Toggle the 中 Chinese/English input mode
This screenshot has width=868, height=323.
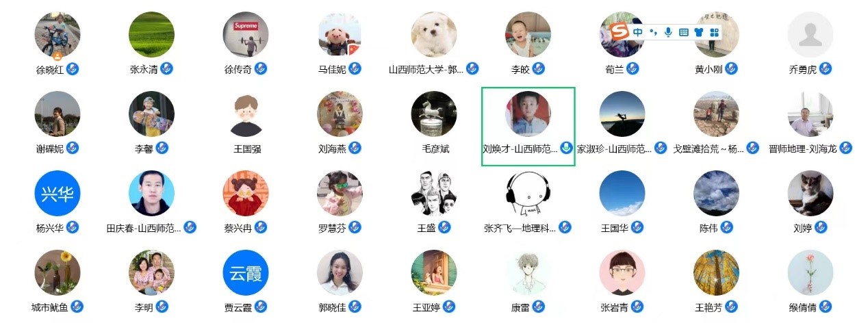point(638,31)
